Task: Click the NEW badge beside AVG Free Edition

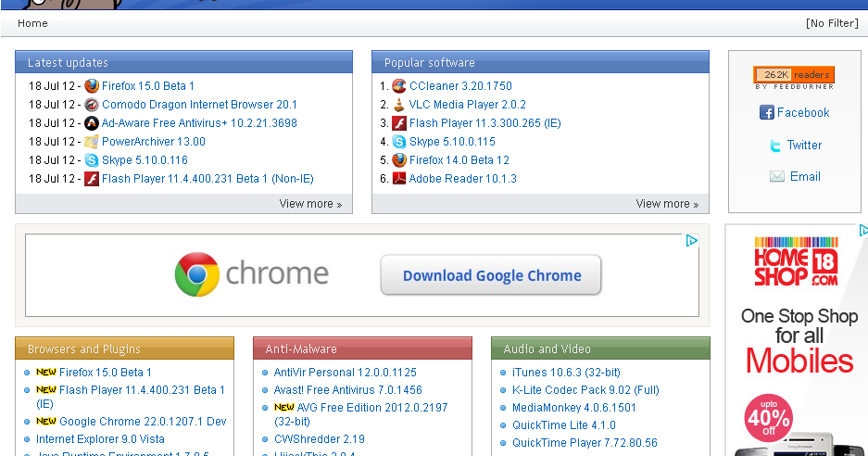Action: click(x=284, y=407)
